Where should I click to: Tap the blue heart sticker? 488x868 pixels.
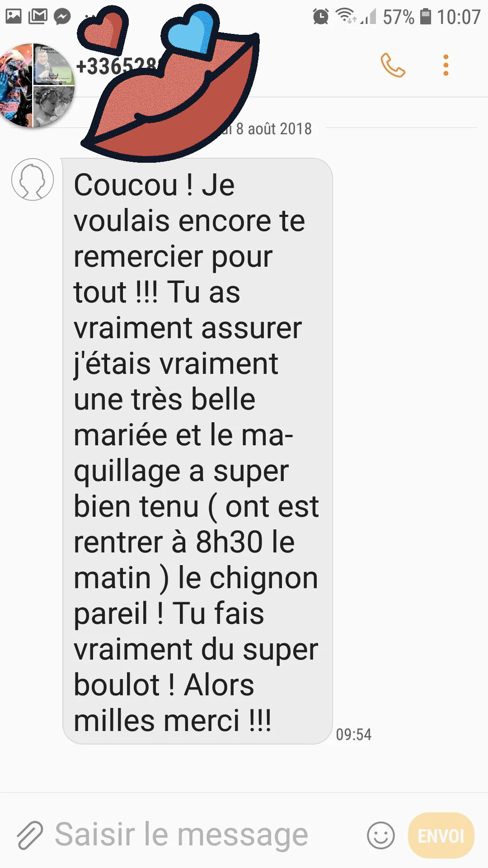[191, 33]
